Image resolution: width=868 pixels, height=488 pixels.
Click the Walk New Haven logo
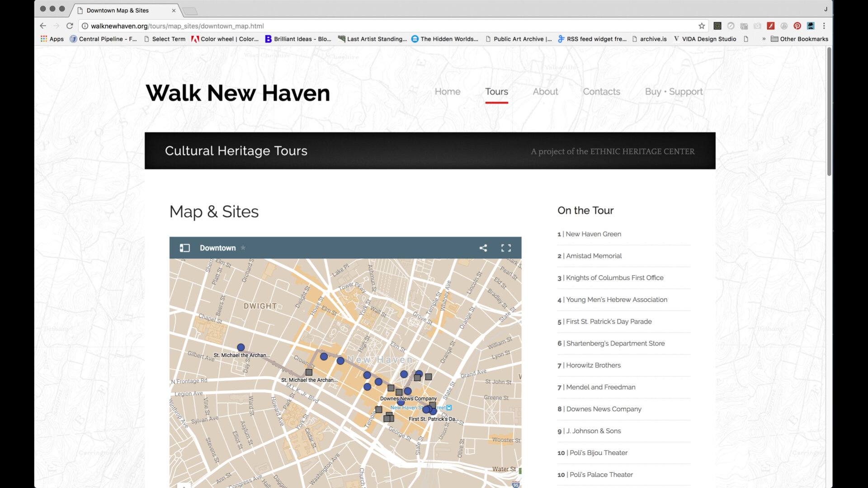(x=238, y=93)
